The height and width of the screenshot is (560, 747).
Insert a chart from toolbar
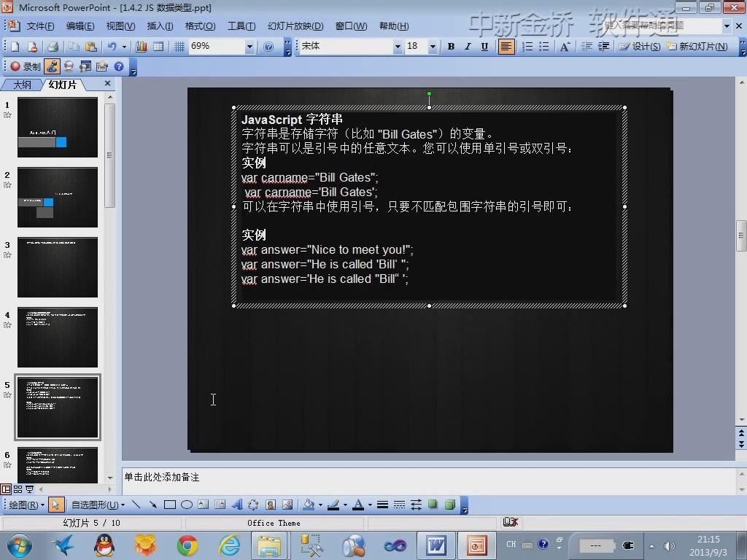[x=142, y=46]
